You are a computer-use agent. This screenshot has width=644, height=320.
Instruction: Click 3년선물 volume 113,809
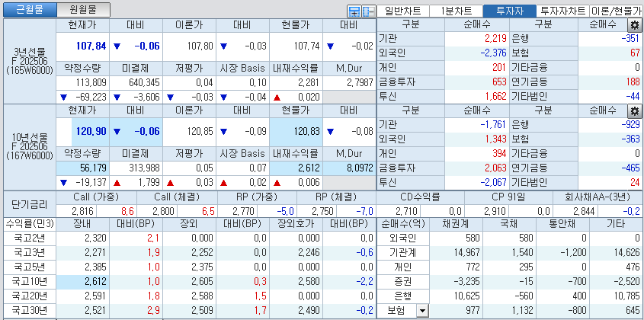(91, 83)
